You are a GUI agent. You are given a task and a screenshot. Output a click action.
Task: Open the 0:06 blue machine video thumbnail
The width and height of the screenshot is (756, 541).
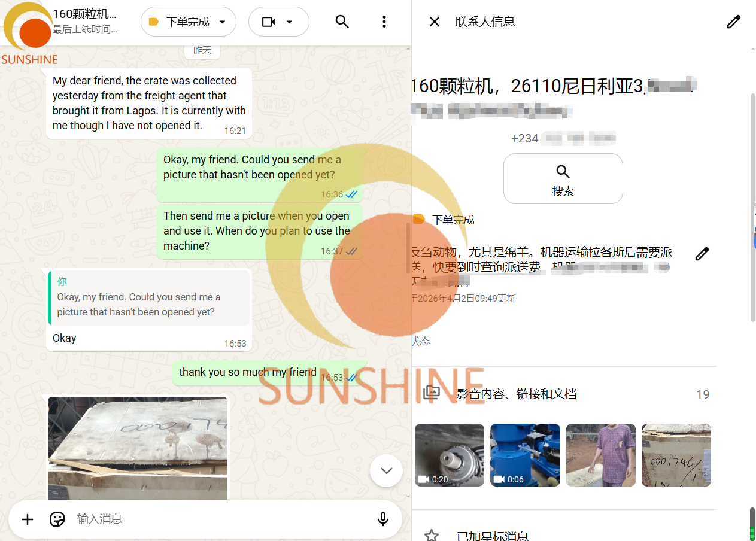525,455
